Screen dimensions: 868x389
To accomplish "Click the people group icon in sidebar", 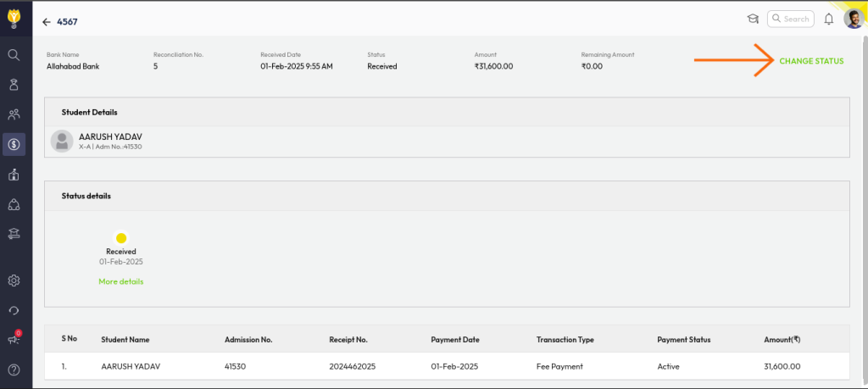I will pos(14,114).
